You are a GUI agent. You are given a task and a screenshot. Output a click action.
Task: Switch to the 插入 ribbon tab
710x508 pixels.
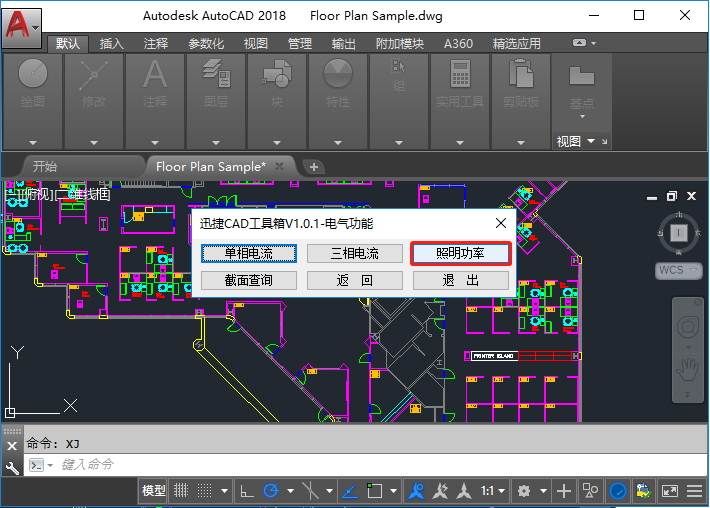(111, 43)
